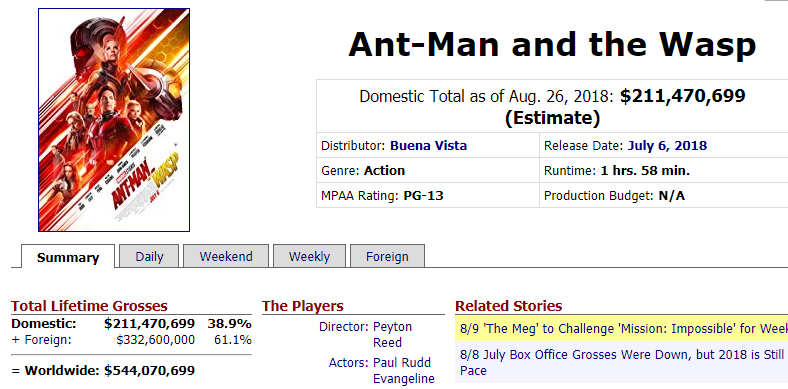The width and height of the screenshot is (788, 389).
Task: Open the July 6, 2018 release date link
Action: tap(667, 146)
